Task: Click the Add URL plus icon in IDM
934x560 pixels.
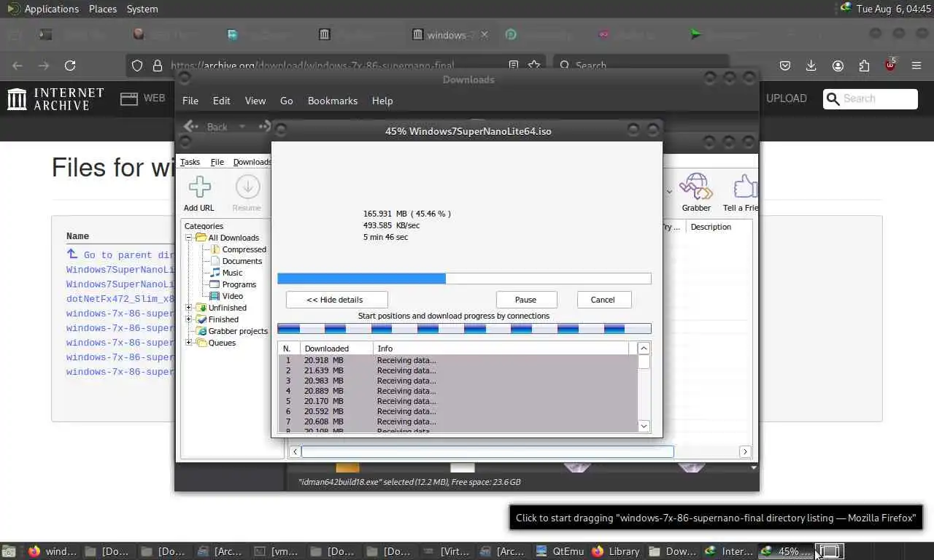Action: point(199,187)
